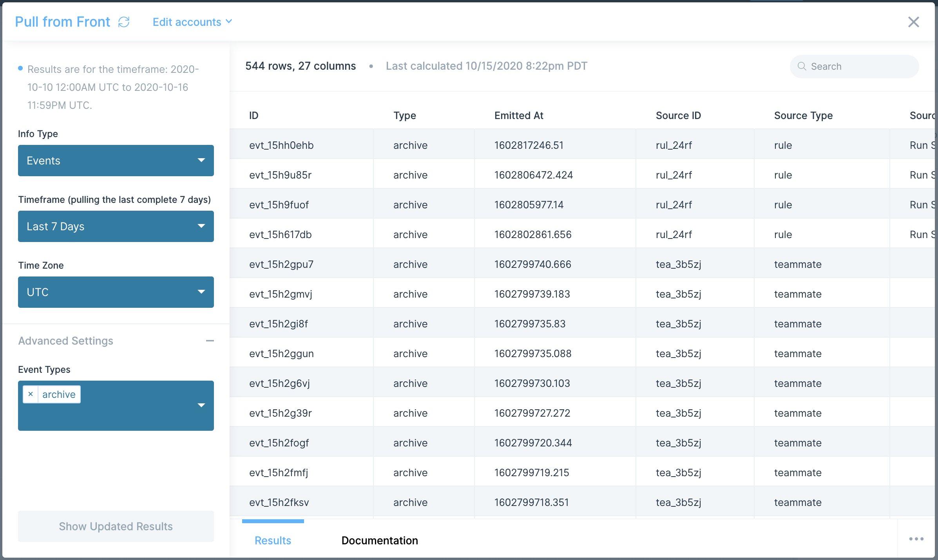Viewport: 938px width, 560px height.
Task: Open the Event Types multiselect dropdown arrow
Action: [x=201, y=405]
